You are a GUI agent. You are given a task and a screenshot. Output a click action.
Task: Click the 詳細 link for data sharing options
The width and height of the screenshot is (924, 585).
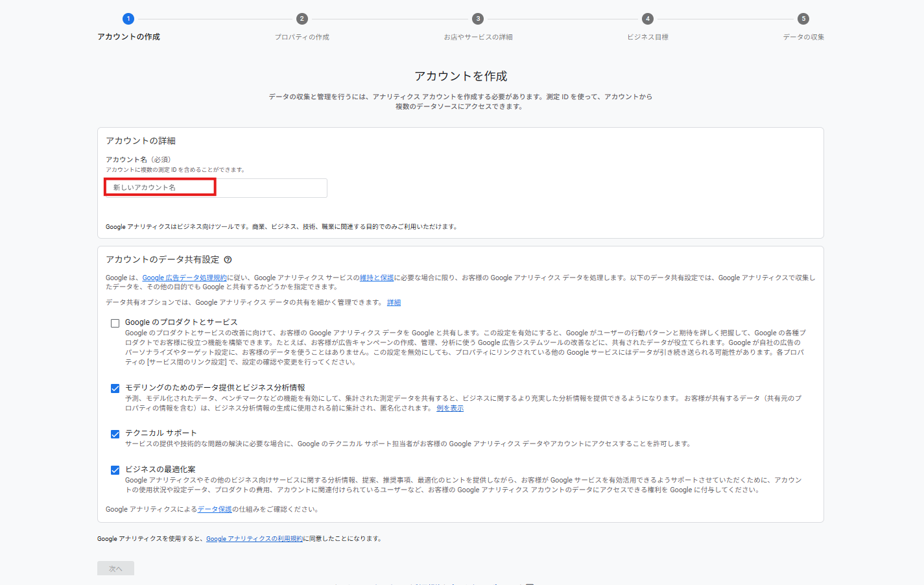394,303
